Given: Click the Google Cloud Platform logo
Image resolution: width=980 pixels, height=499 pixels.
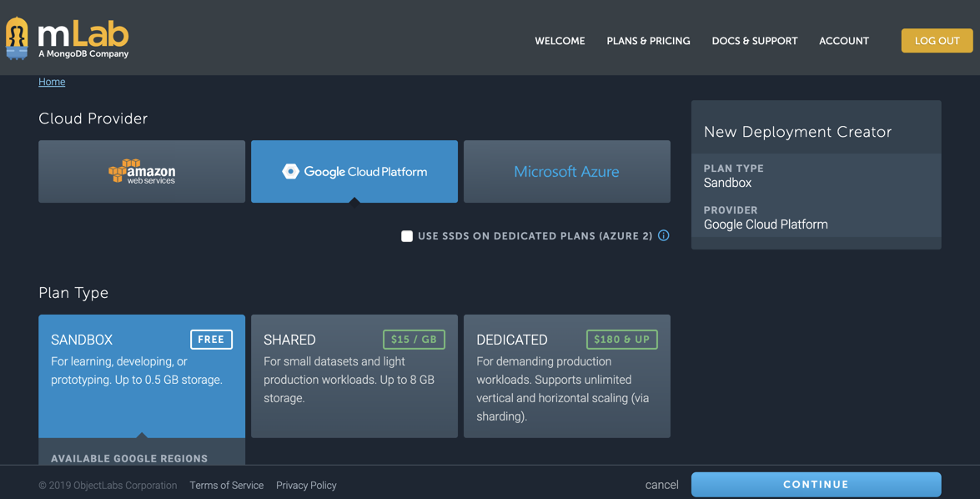Looking at the screenshot, I should [354, 172].
